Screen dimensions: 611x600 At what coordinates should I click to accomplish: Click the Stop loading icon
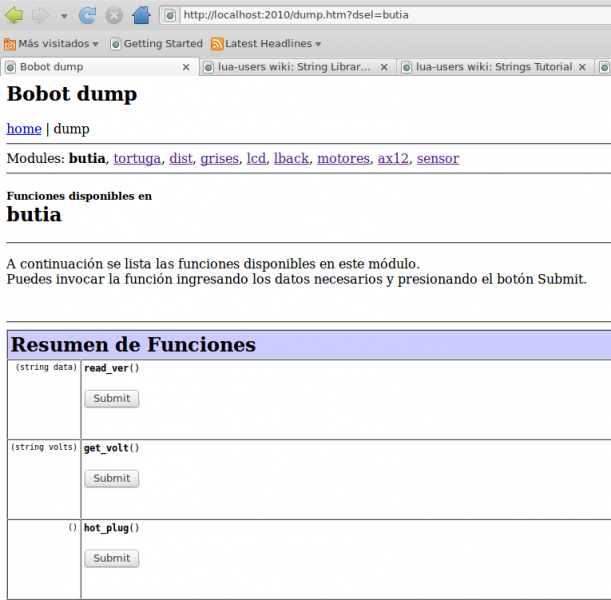pos(114,15)
